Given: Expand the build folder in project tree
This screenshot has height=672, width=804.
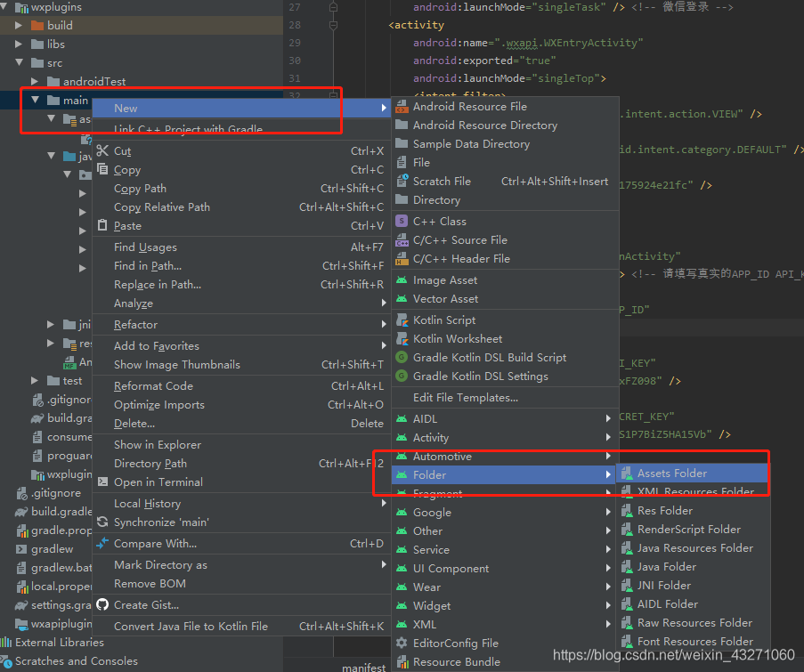Looking at the screenshot, I should click(x=19, y=25).
